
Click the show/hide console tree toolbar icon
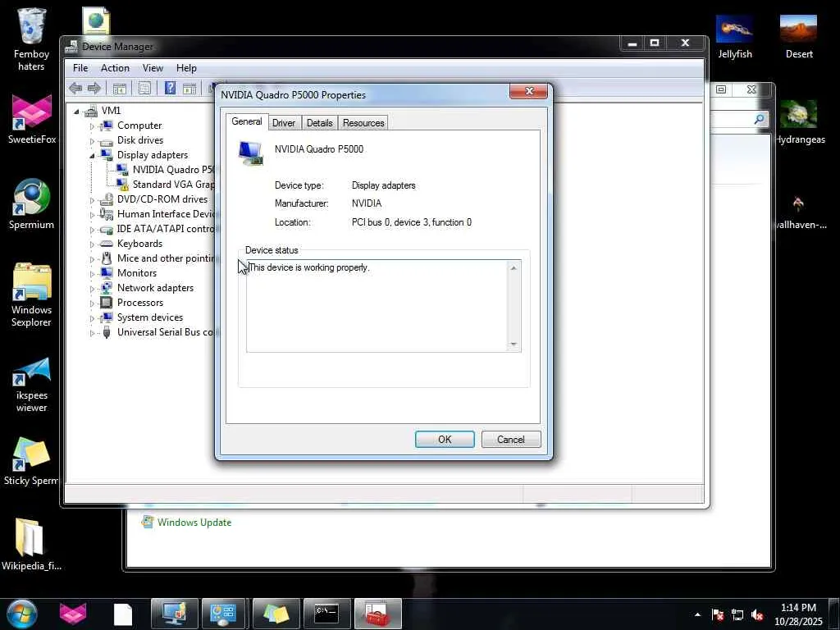[x=120, y=89]
